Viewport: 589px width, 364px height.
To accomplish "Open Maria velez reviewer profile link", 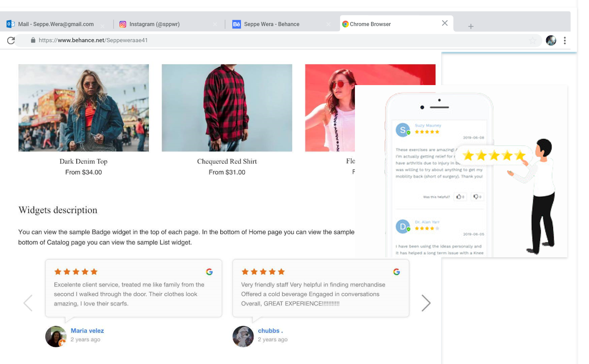I will (x=87, y=331).
